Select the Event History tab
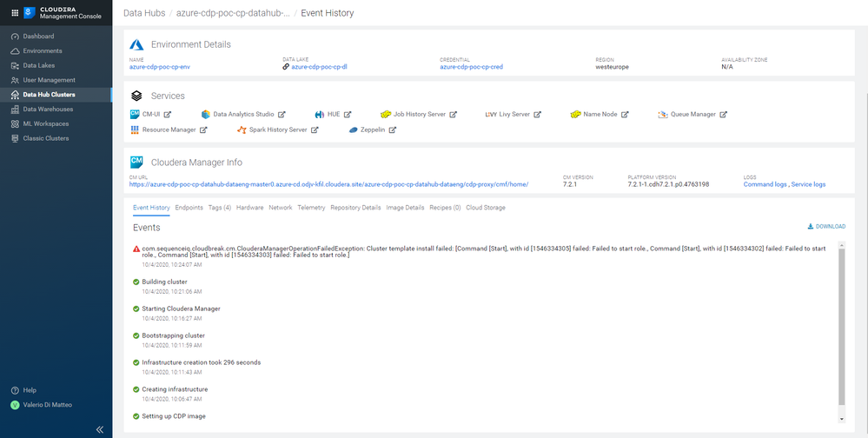 [x=151, y=209]
